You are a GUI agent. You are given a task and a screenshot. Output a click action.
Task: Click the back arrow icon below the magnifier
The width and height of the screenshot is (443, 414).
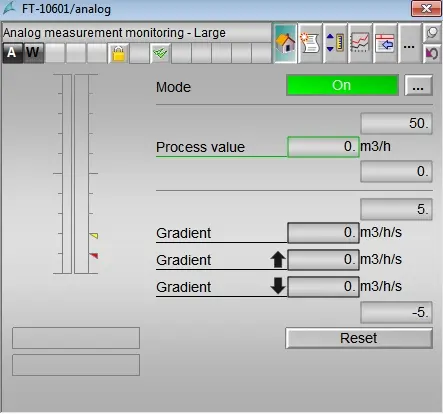pyautogui.click(x=432, y=53)
